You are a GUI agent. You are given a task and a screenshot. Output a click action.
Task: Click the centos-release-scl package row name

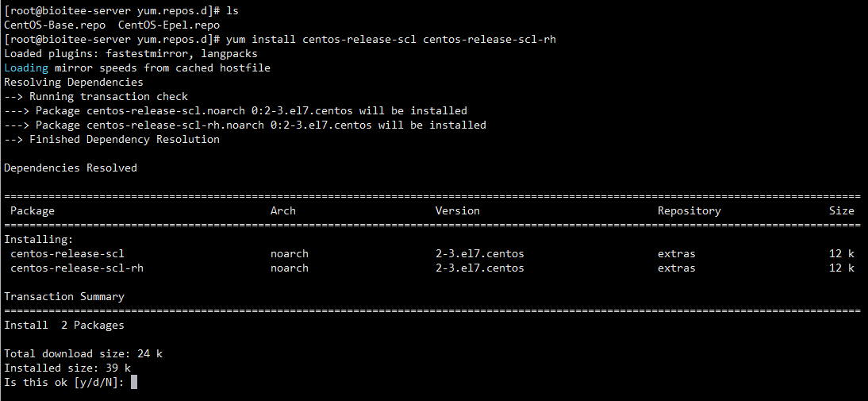67,253
